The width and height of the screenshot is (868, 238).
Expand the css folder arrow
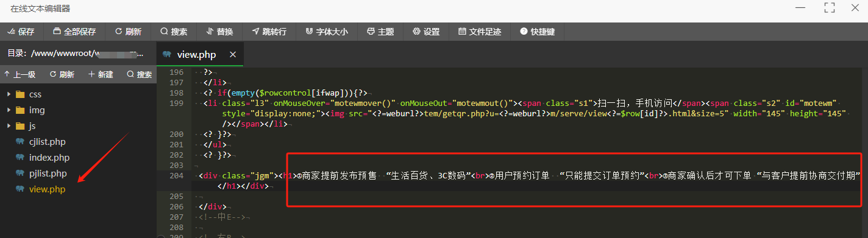coord(9,94)
